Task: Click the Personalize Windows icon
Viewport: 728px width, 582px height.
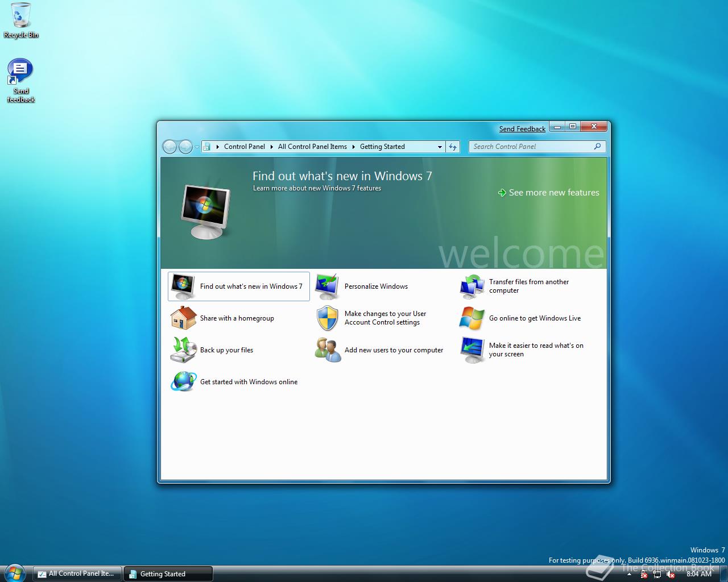Action: (x=328, y=286)
